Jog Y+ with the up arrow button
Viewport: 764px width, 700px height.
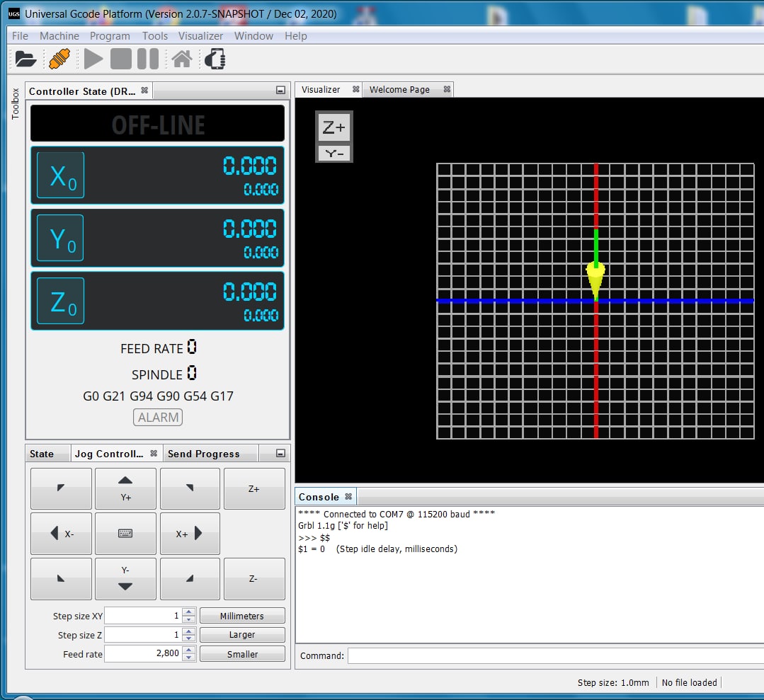point(126,488)
